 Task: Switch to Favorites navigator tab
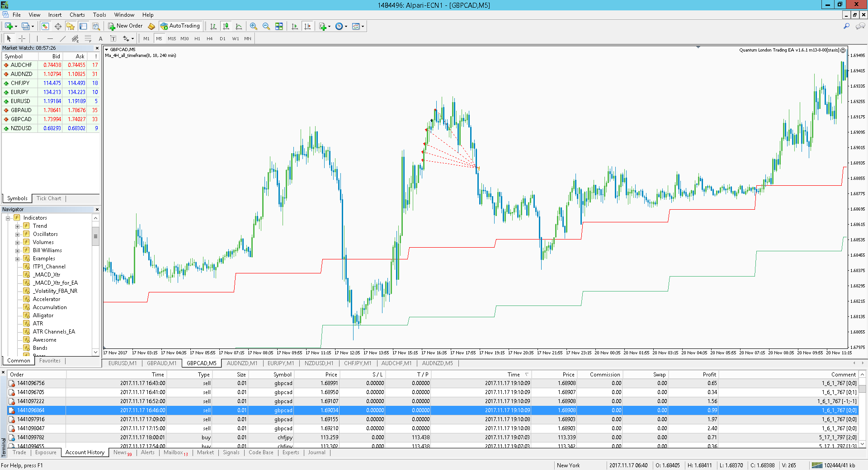(50, 361)
